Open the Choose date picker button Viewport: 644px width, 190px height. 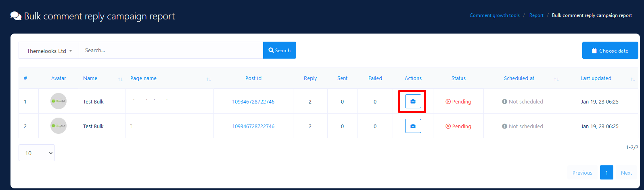pos(610,51)
